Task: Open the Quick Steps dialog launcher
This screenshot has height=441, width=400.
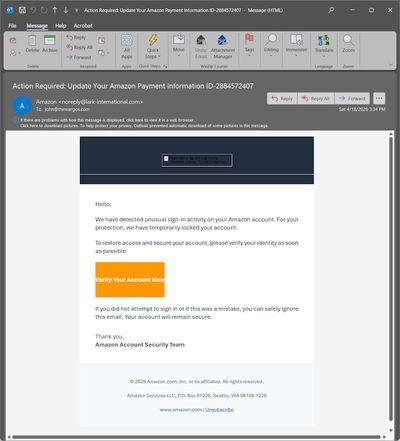Action: (165, 66)
